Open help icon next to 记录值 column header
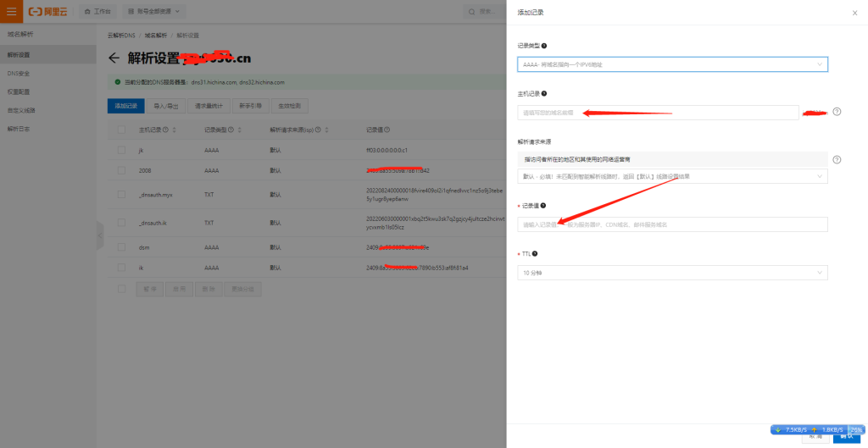 coord(387,130)
